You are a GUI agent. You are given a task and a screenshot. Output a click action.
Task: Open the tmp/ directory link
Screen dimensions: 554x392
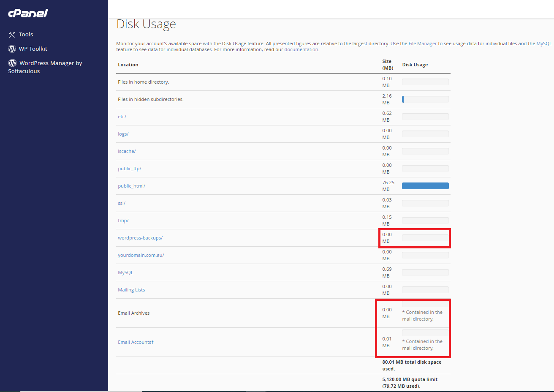[x=123, y=220]
